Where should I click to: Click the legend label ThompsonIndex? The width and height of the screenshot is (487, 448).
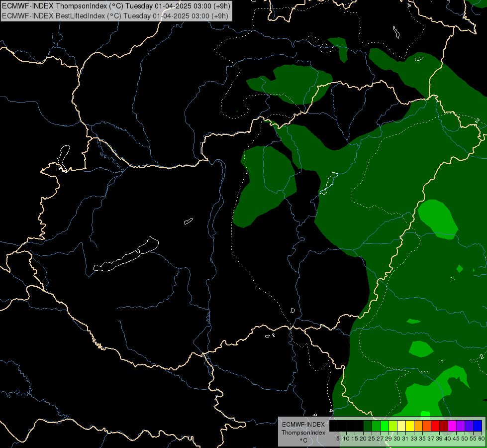303,433
